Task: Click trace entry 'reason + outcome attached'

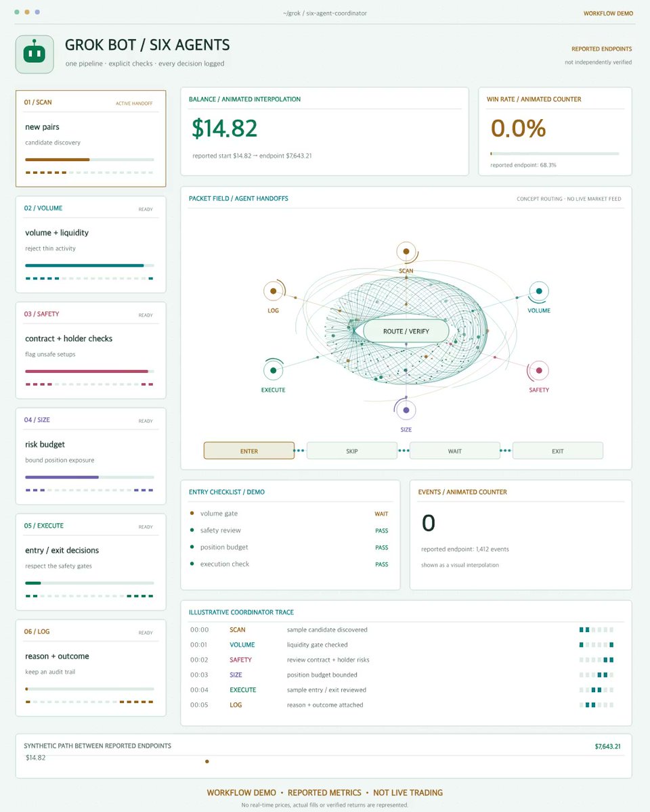Action: [x=325, y=705]
